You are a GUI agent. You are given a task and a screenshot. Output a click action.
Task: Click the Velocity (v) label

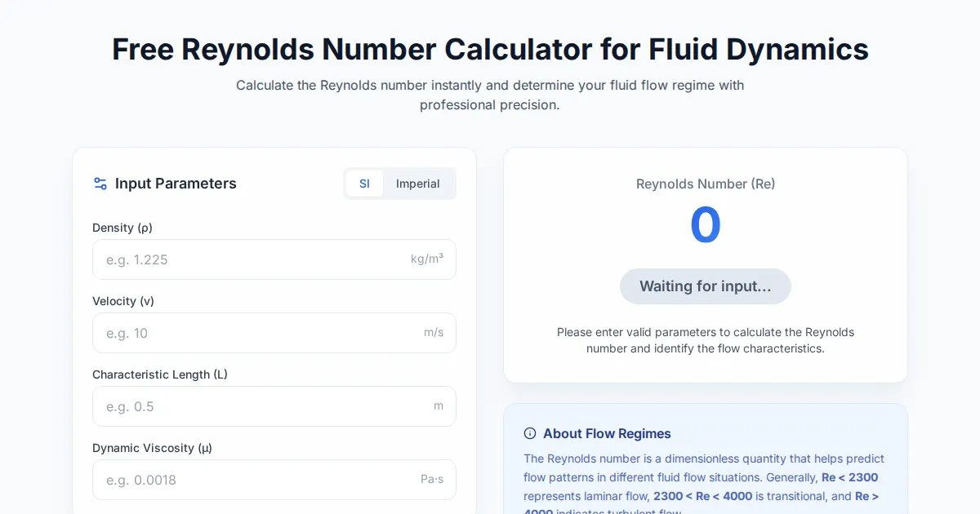tap(123, 301)
